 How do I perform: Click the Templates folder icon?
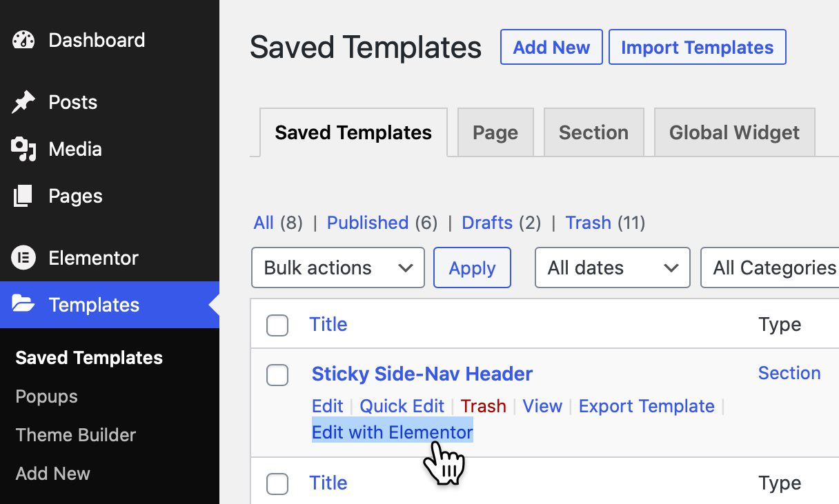tap(23, 305)
